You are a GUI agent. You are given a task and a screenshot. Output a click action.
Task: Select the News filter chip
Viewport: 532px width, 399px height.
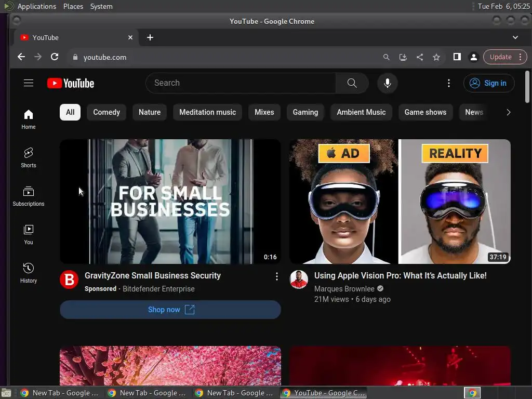[x=474, y=112]
